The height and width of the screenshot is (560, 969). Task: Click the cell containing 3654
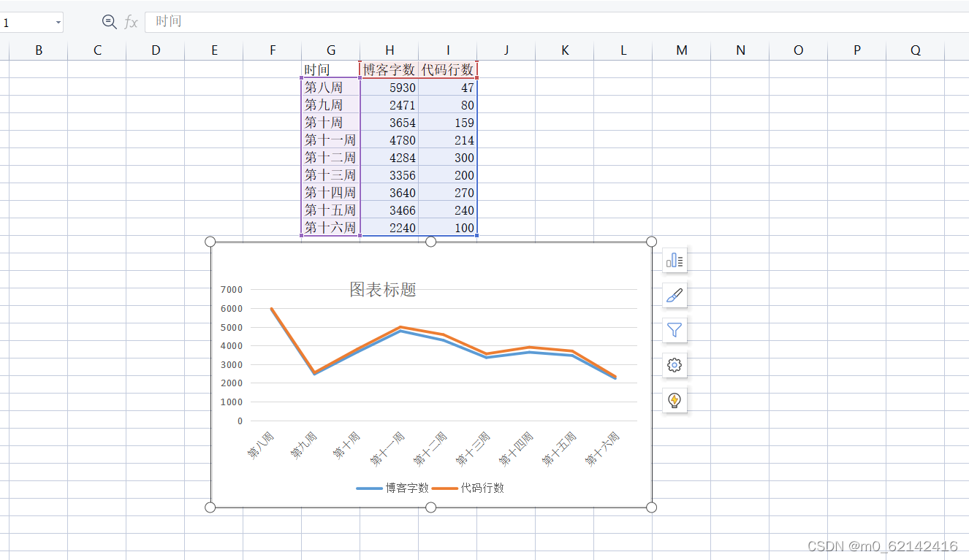[389, 122]
